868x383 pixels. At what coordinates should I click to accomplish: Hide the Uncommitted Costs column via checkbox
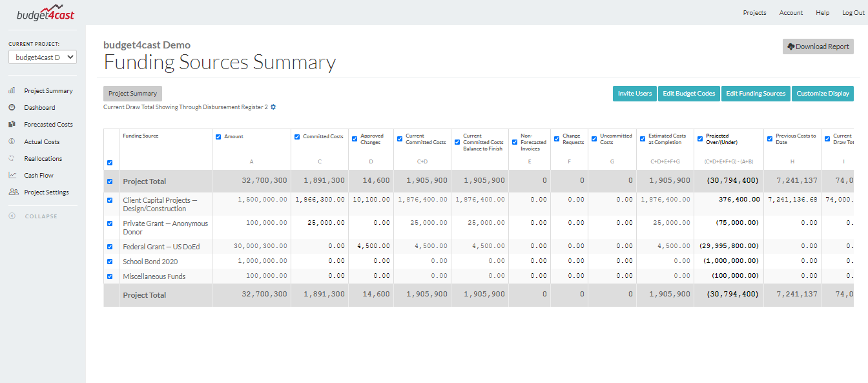594,139
